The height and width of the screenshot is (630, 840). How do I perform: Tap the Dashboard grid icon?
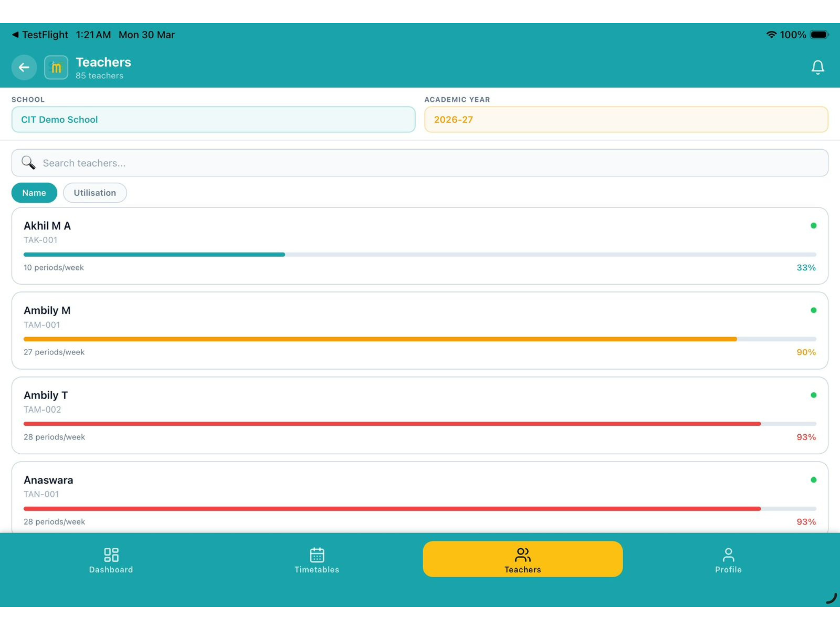pos(111,554)
